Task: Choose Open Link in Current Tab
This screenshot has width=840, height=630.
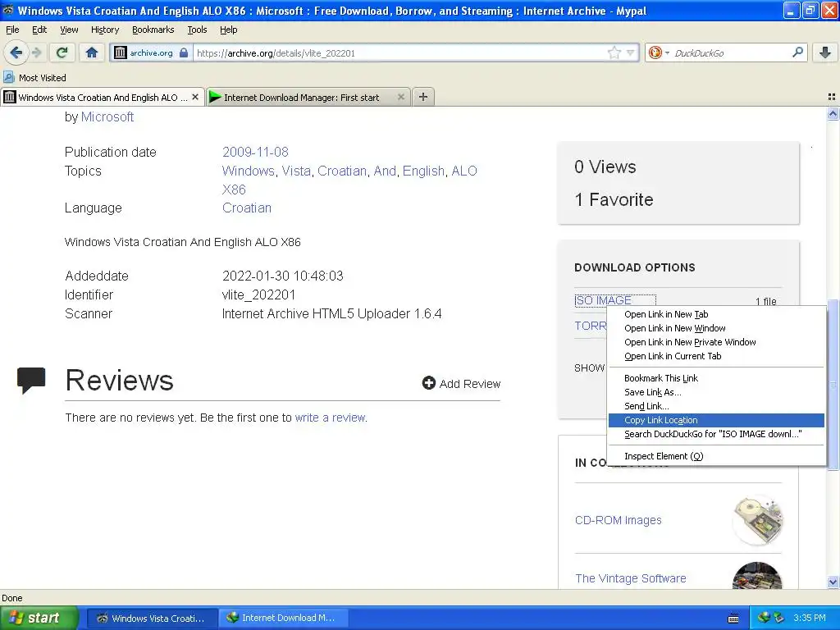Action: pos(716,356)
